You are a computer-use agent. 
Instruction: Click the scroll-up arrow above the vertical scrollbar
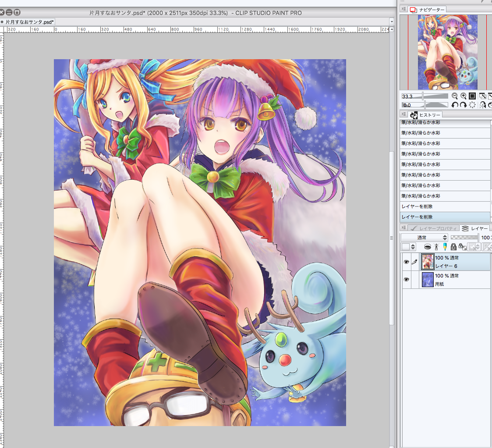[391, 29]
